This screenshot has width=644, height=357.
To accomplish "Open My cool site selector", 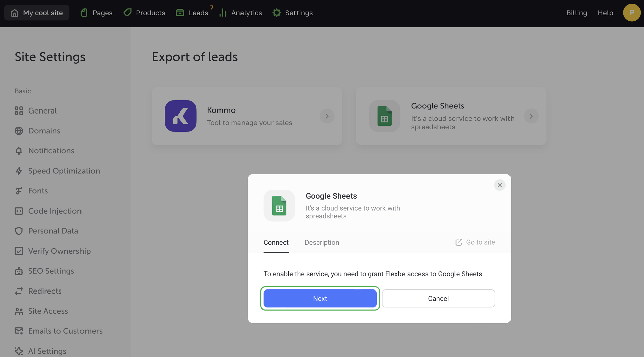I will click(37, 13).
